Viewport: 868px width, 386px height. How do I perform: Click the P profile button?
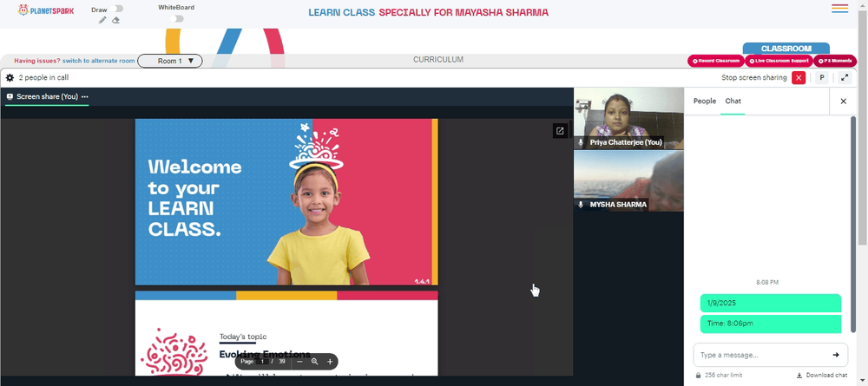tap(822, 78)
